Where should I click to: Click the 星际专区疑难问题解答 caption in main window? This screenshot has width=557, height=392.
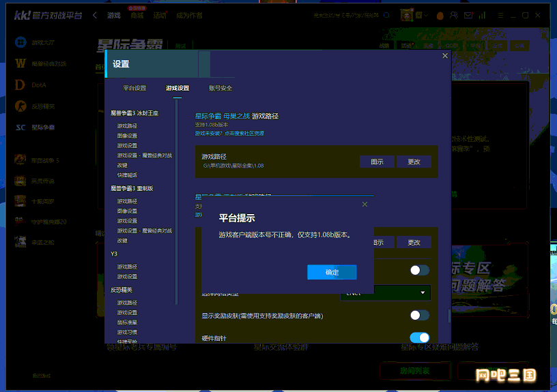[440, 347]
